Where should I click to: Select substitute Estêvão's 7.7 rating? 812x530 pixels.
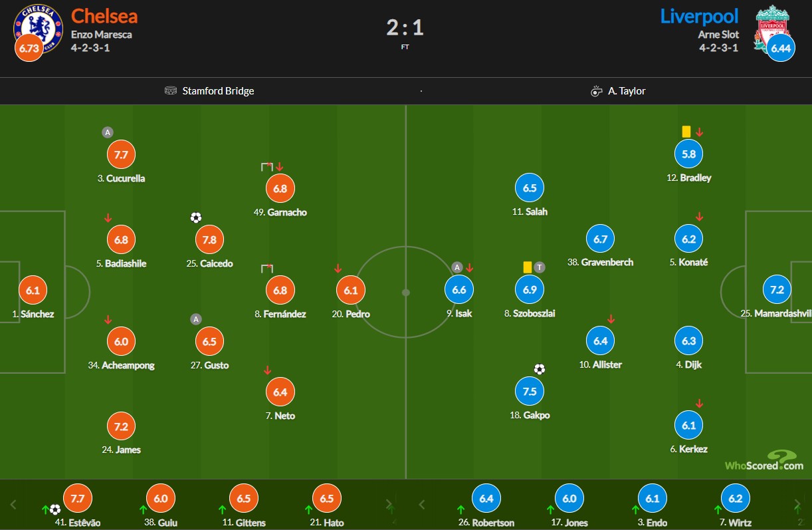click(78, 498)
